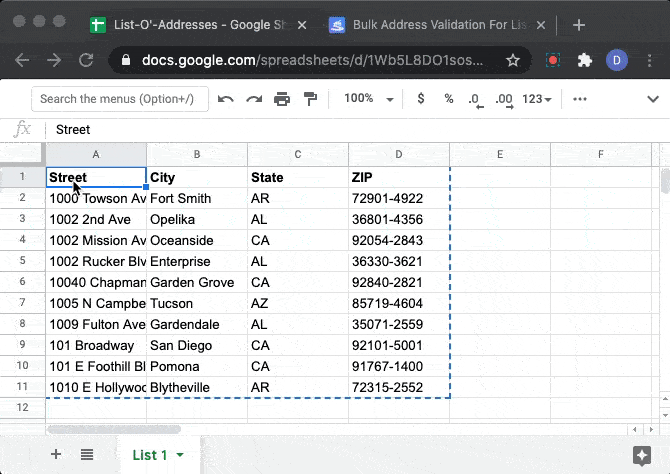Apply percent format icon
670x474 pixels.
click(448, 99)
